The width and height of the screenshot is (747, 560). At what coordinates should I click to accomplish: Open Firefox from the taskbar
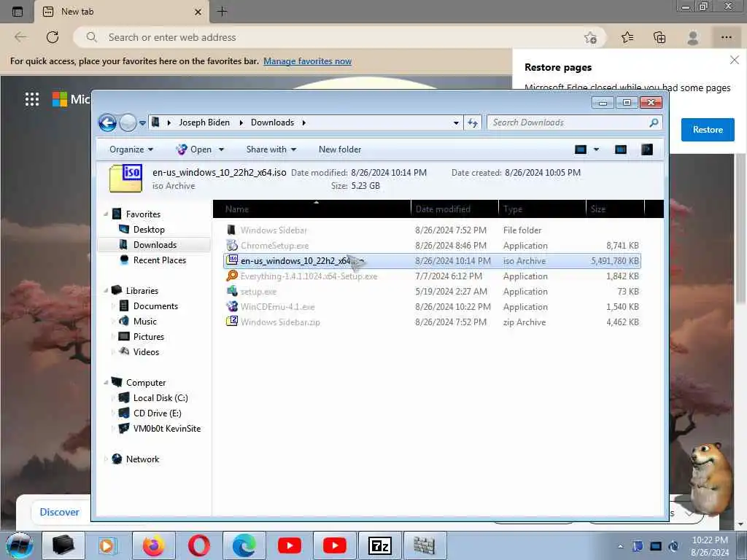coord(153,545)
